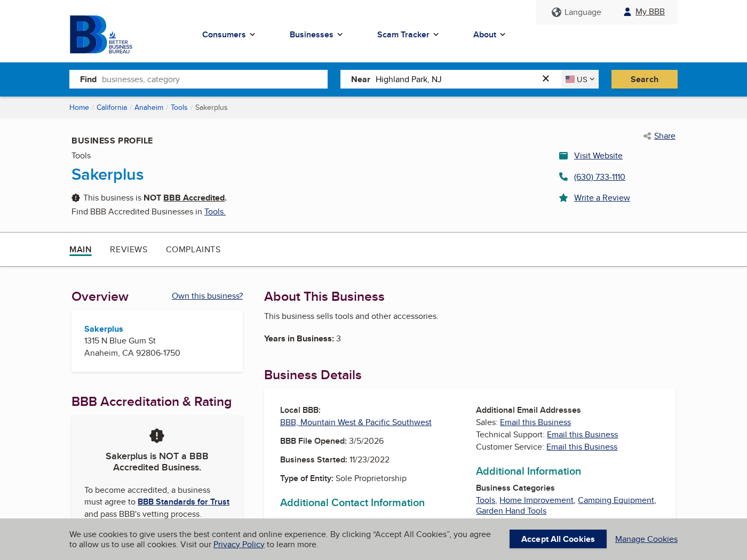This screenshot has width=747, height=560.
Task: Click Own this business? link
Action: [207, 296]
